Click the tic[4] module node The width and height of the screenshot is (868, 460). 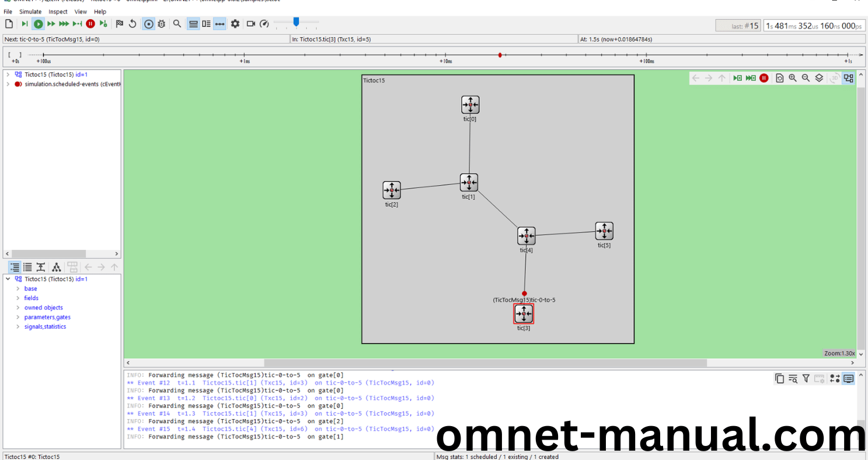pyautogui.click(x=526, y=236)
